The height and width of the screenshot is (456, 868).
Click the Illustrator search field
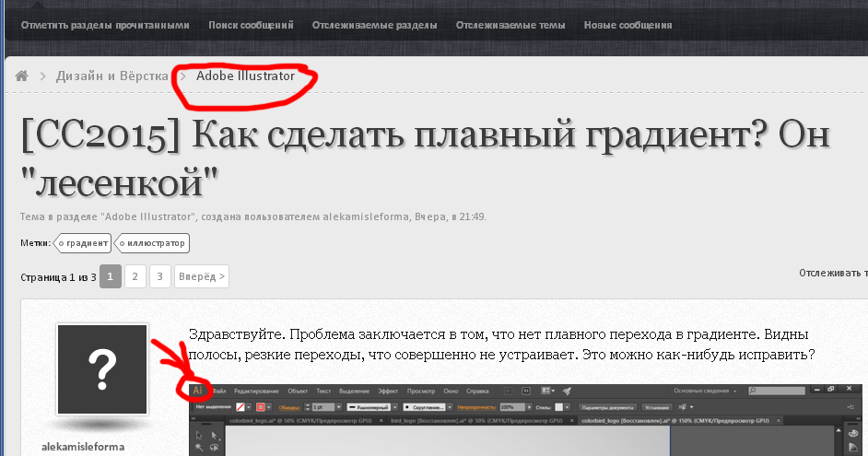tap(777, 391)
